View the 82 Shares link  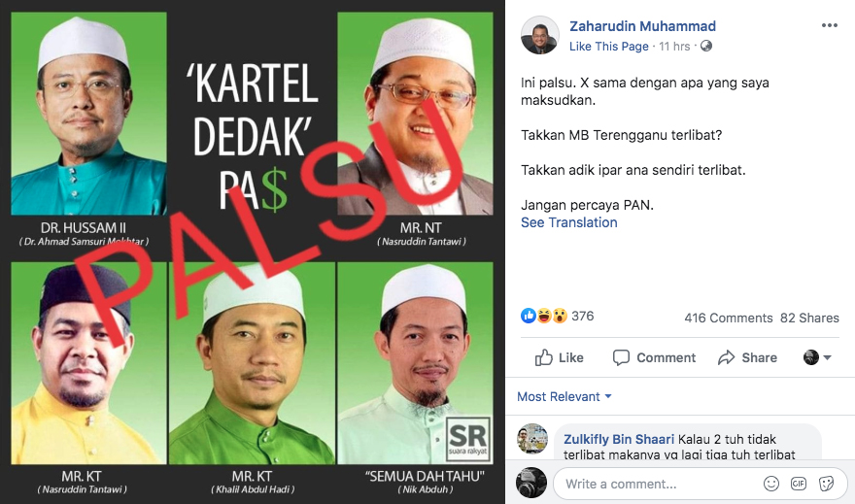click(x=809, y=318)
